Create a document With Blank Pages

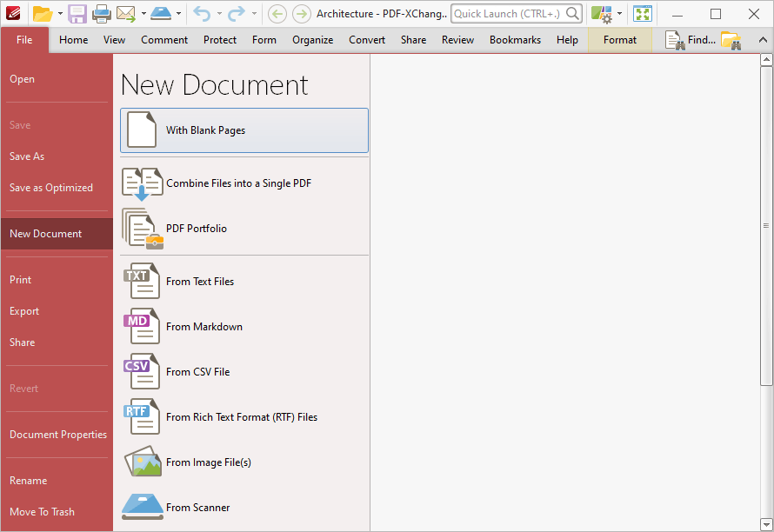click(x=244, y=130)
